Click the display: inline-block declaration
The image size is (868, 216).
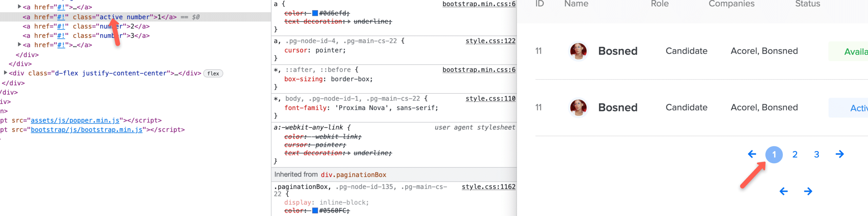327,202
